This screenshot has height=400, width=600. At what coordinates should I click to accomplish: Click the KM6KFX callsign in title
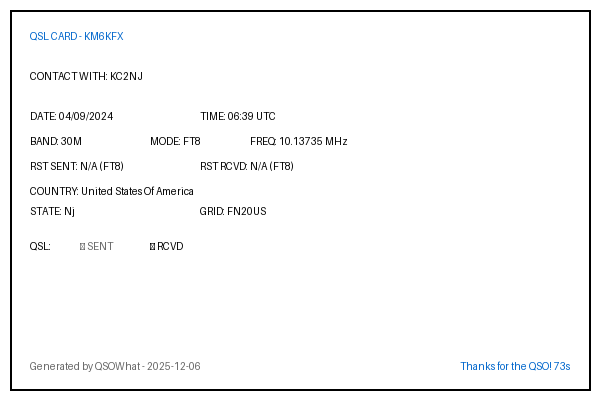tap(104, 36)
